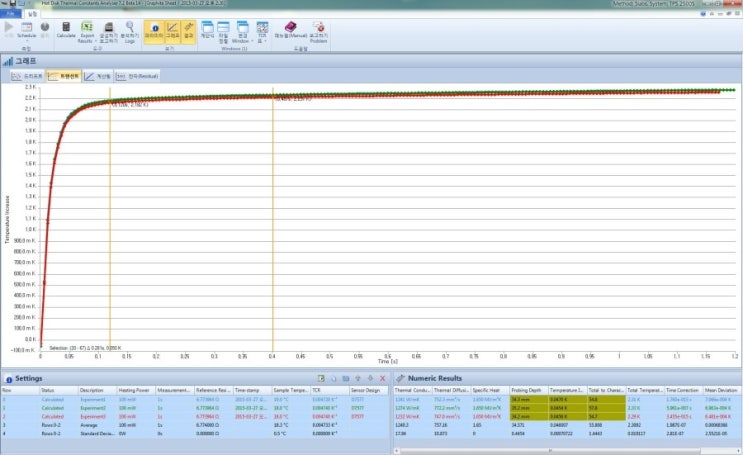743x455 pixels.
Task: Click the cascade windows icon
Action: tap(208, 29)
